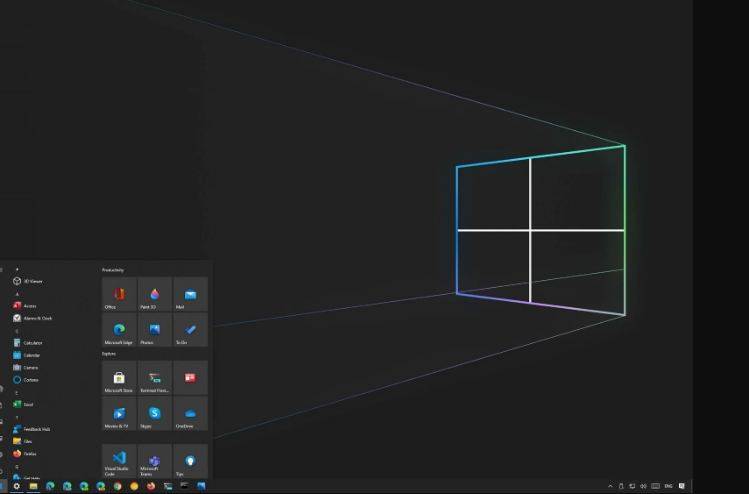The height and width of the screenshot is (494, 749).
Task: Open the Microsoft Teams tile
Action: click(x=154, y=461)
